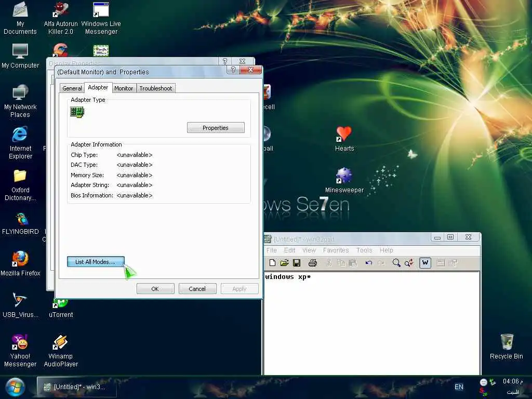Open the Favorites menu in win32pad
This screenshot has height=399, width=532.
point(336,250)
